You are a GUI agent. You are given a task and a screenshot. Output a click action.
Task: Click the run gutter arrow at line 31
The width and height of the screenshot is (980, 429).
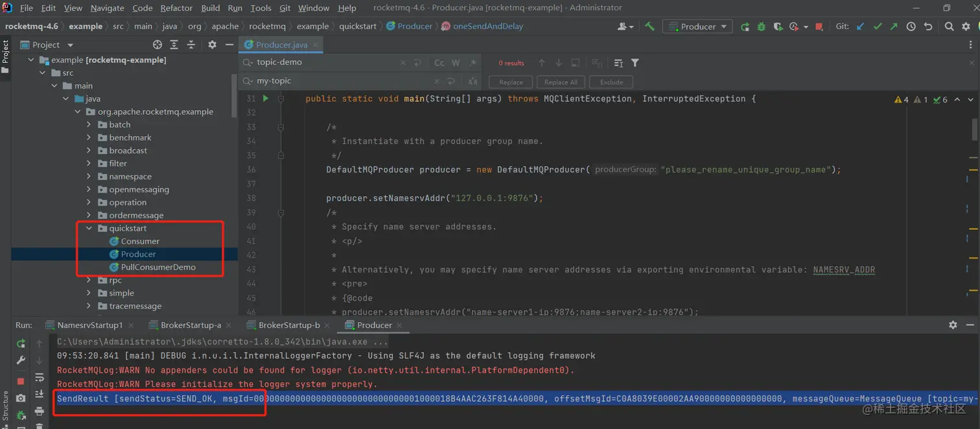click(265, 99)
